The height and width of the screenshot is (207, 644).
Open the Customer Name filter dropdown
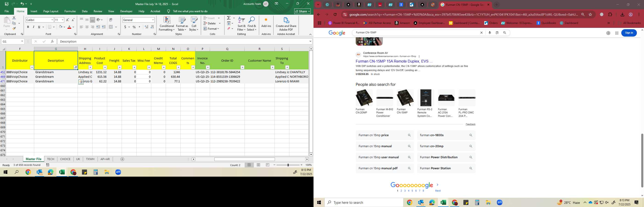272,67
